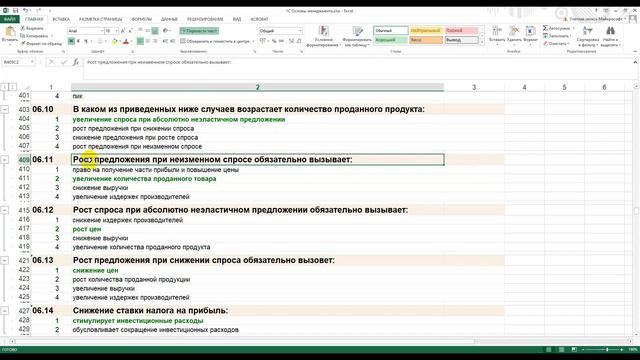The width and height of the screenshot is (640, 360).
Task: Switch to Page Layout view in status bar
Action: pos(562,350)
